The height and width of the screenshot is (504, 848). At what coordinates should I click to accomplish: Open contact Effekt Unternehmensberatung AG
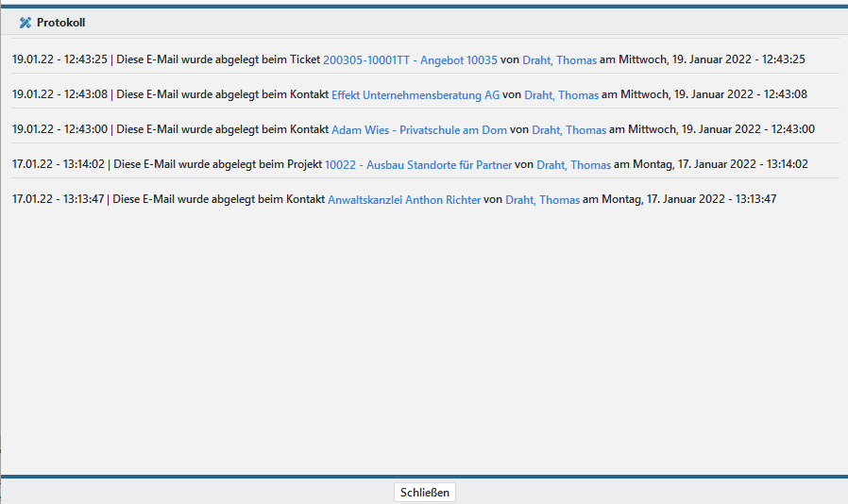pyautogui.click(x=416, y=94)
